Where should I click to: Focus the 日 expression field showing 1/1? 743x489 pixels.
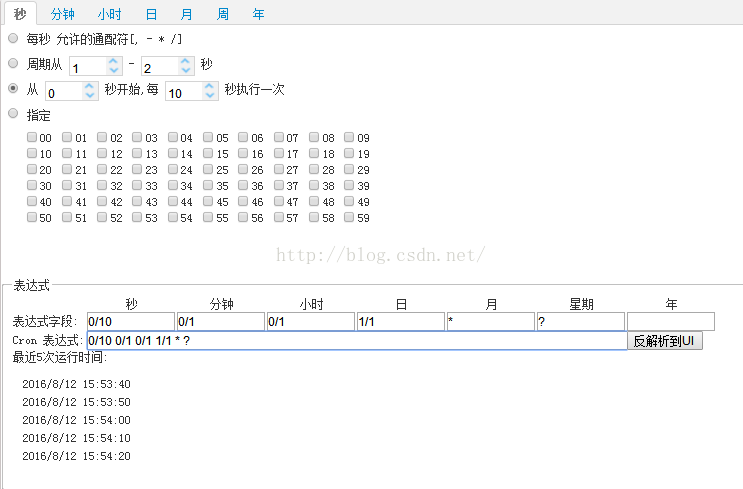coord(401,322)
